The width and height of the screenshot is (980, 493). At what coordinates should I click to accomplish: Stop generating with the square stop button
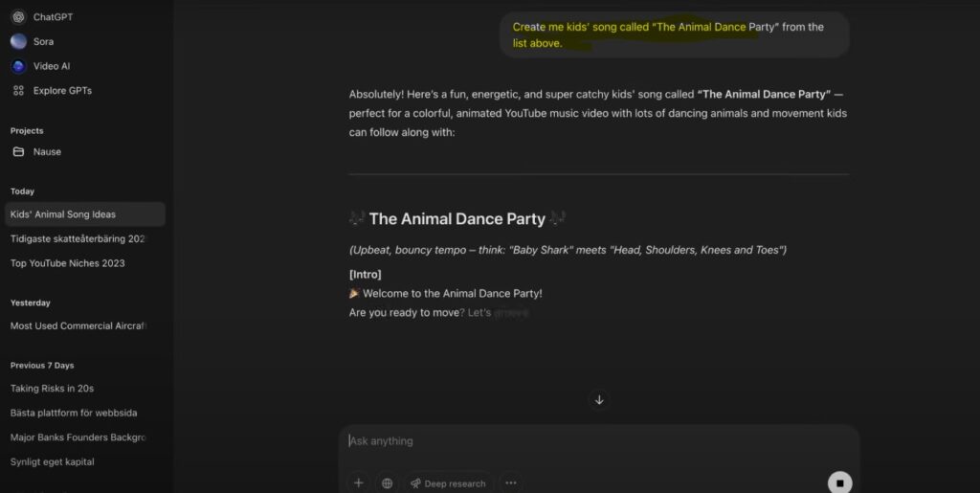pyautogui.click(x=839, y=483)
